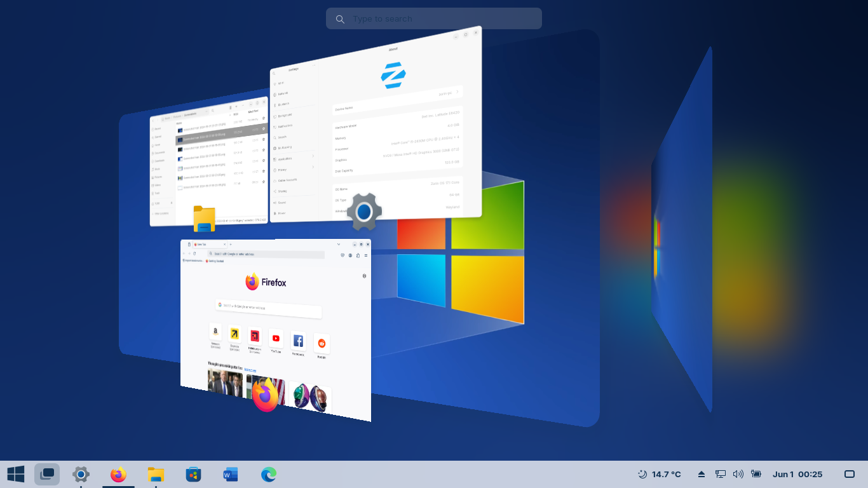Open the Facebook shortcut tile in Firefox

298,341
